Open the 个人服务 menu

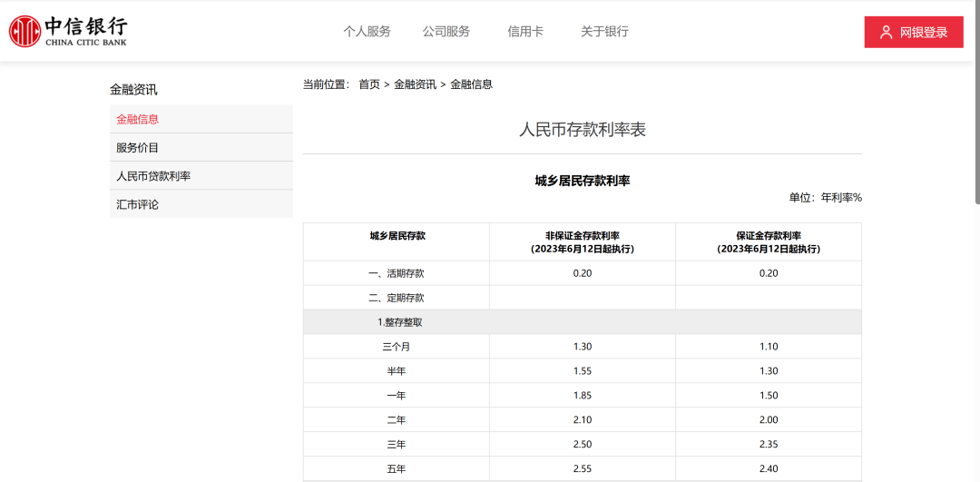[x=367, y=32]
